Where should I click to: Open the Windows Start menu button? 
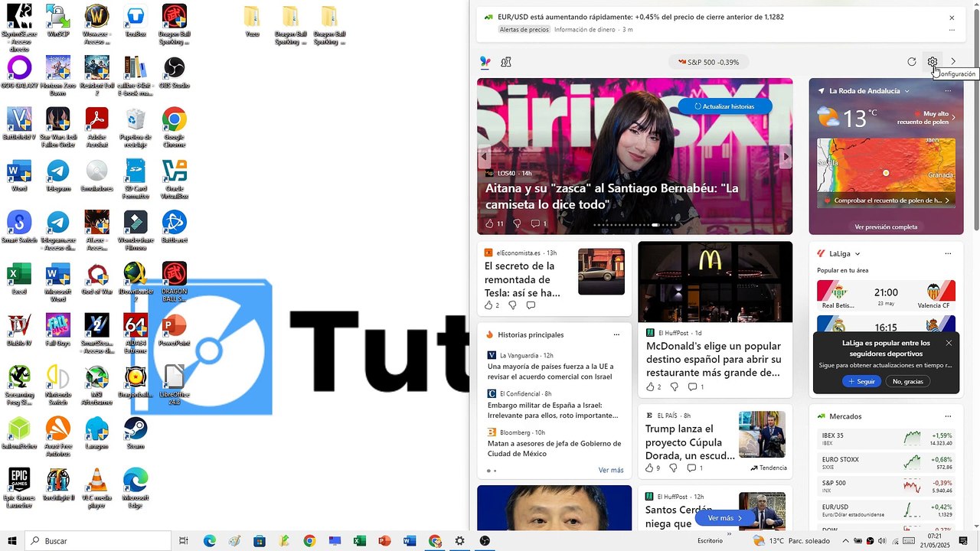[11, 541]
